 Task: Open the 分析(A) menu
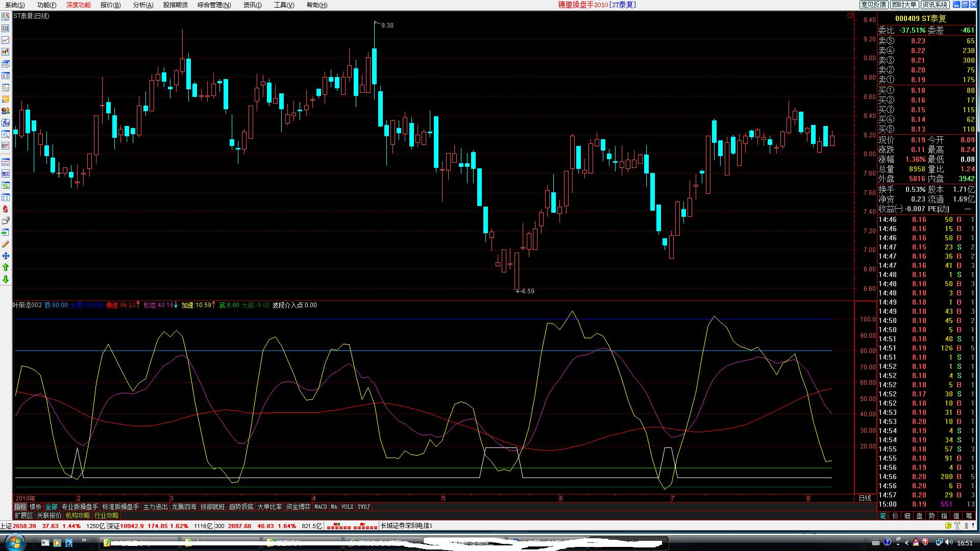pyautogui.click(x=143, y=5)
